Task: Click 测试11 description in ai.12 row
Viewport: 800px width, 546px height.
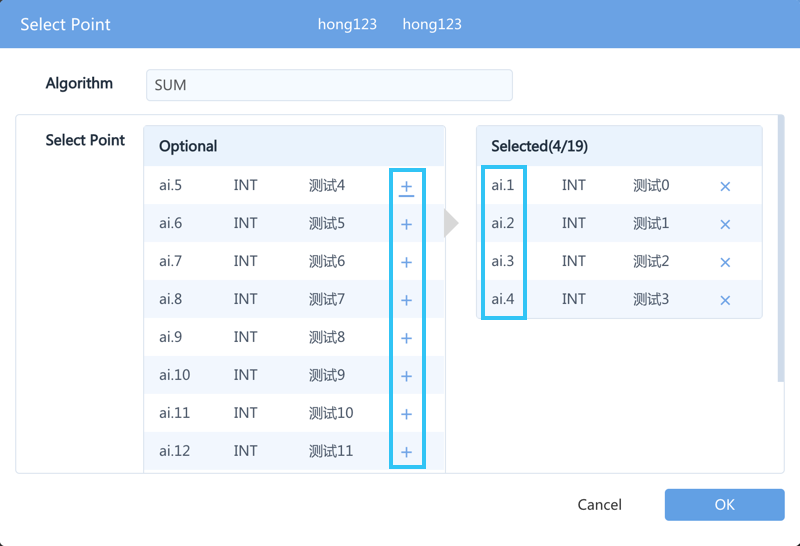Action: pyautogui.click(x=331, y=451)
